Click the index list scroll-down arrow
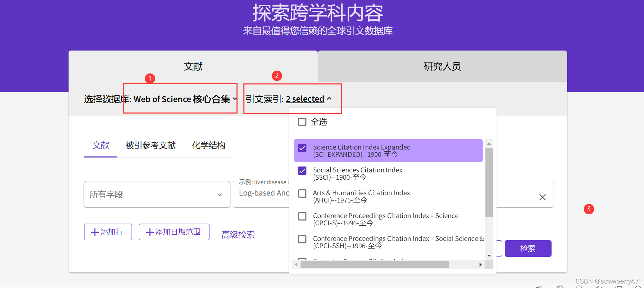Image resolution: width=644 pixels, height=288 pixels. pyautogui.click(x=489, y=256)
